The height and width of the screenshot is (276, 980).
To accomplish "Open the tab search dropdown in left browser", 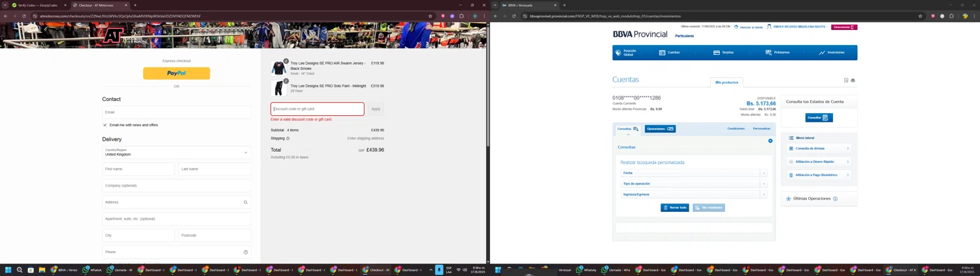I will point(5,5).
